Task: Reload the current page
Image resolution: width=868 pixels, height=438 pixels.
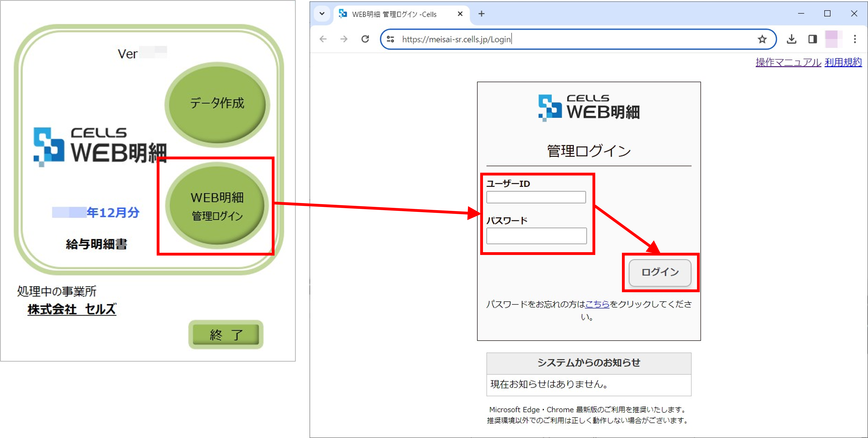Action: point(365,39)
